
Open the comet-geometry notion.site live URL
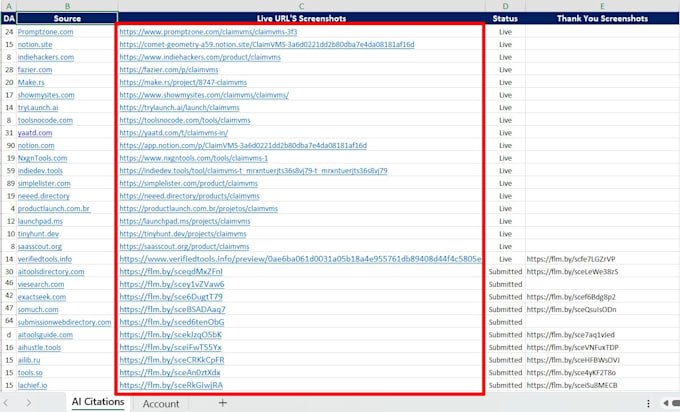267,44
